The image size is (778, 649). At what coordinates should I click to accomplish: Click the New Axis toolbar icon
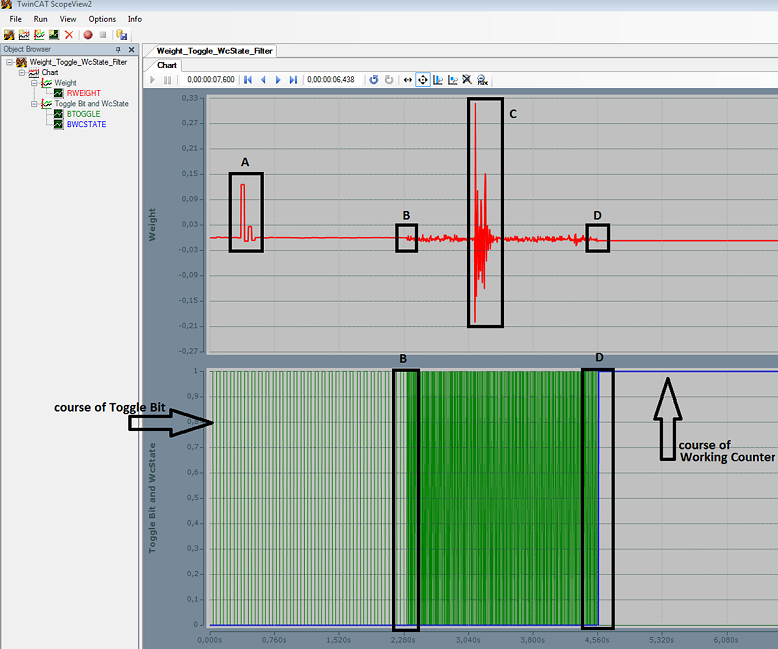39,35
